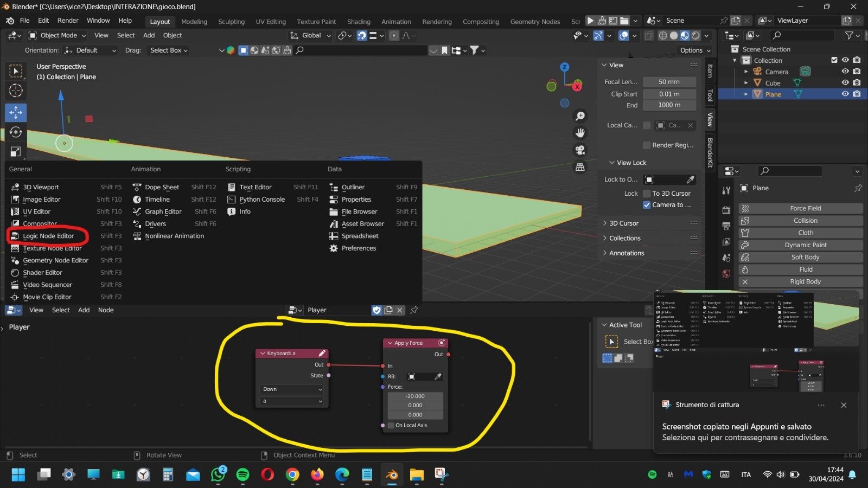The height and width of the screenshot is (488, 868).
Task: Open the Object Mode dropdown
Action: (57, 35)
